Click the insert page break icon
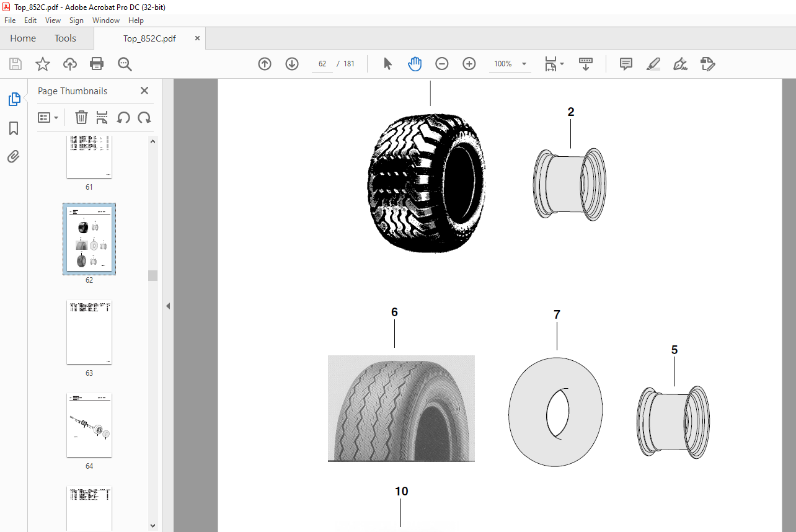The height and width of the screenshot is (532, 796). point(102,117)
